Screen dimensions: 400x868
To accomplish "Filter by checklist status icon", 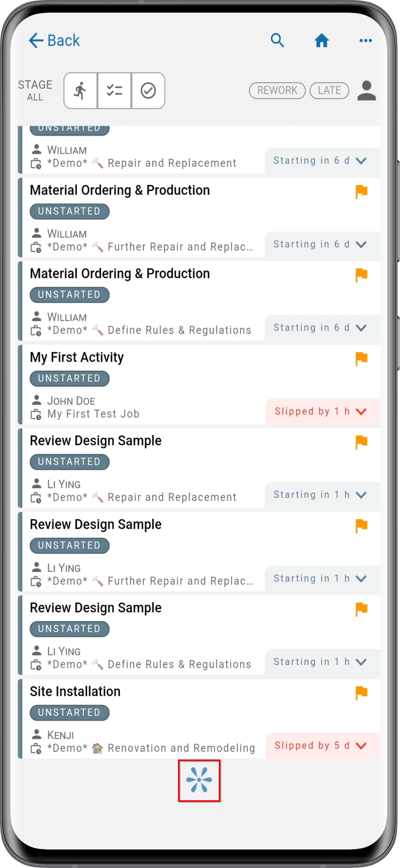I will (x=114, y=90).
